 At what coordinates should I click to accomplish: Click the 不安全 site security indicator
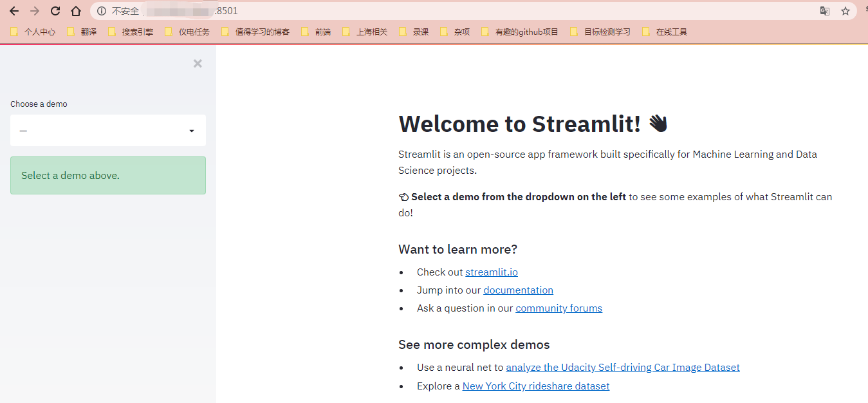pos(124,10)
